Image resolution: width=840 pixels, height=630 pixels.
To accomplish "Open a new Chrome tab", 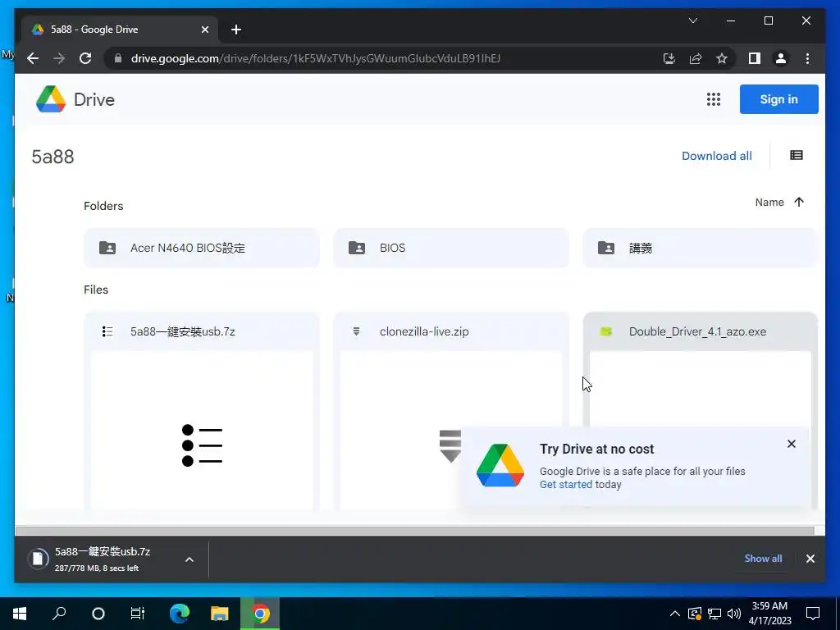I will (x=236, y=30).
